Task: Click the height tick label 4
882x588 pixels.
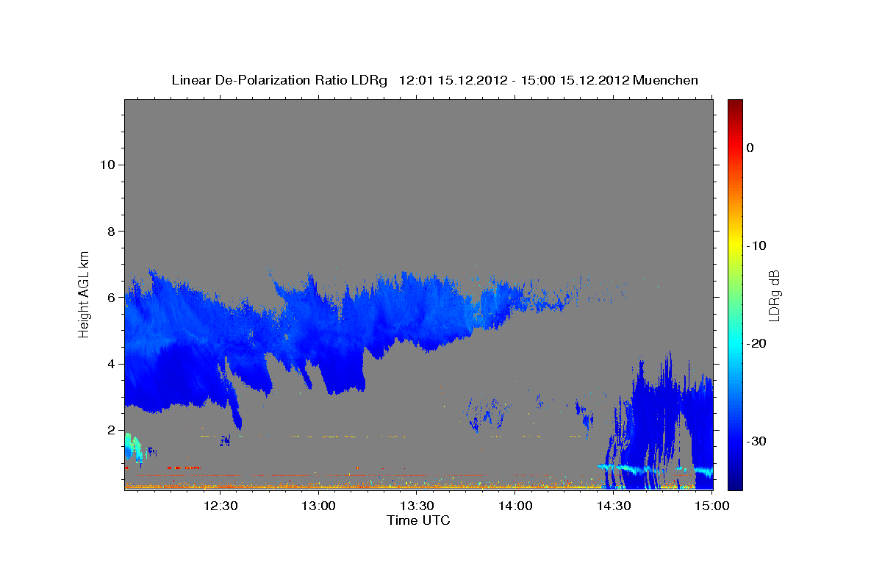Action: click(111, 364)
